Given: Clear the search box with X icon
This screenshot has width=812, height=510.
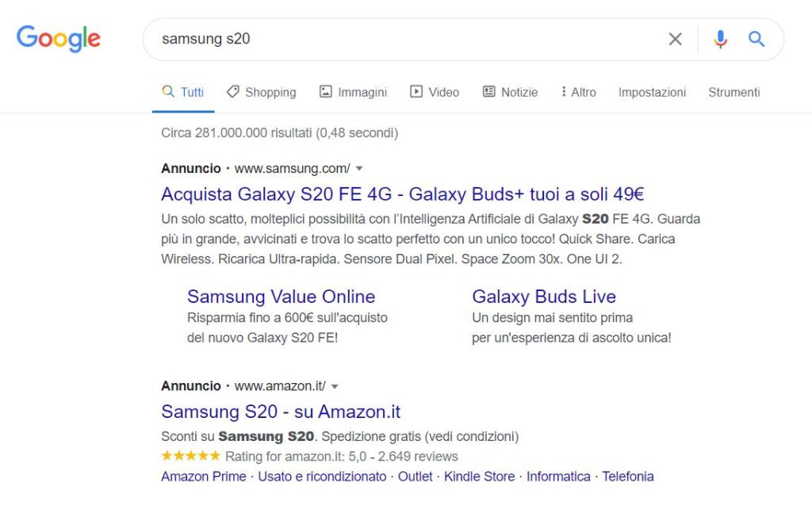Looking at the screenshot, I should click(675, 39).
